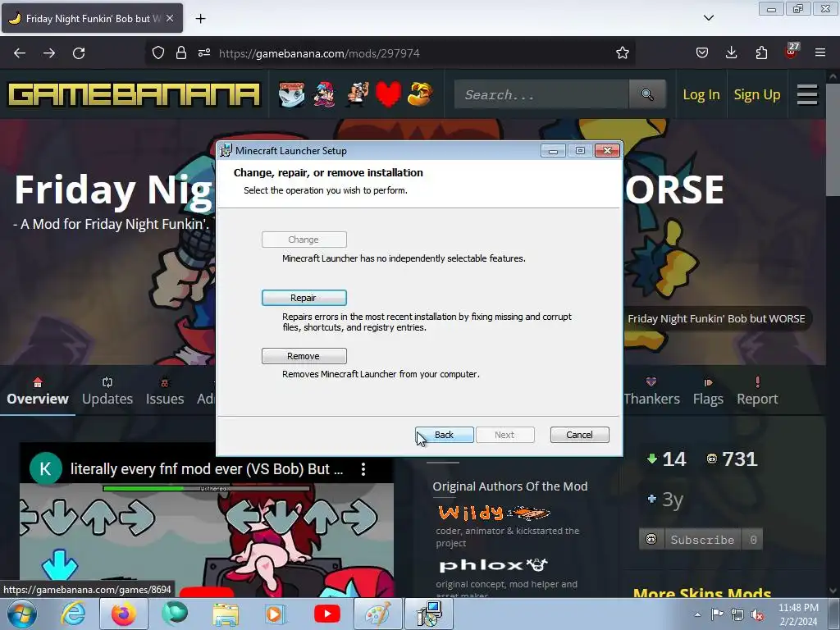Image resolution: width=840 pixels, height=630 pixels.
Task: Open the tracking protection shield icon
Action: (158, 52)
